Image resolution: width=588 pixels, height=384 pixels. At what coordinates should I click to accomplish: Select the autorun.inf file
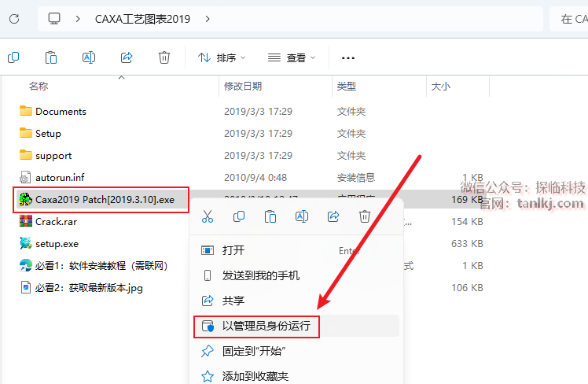pos(60,178)
